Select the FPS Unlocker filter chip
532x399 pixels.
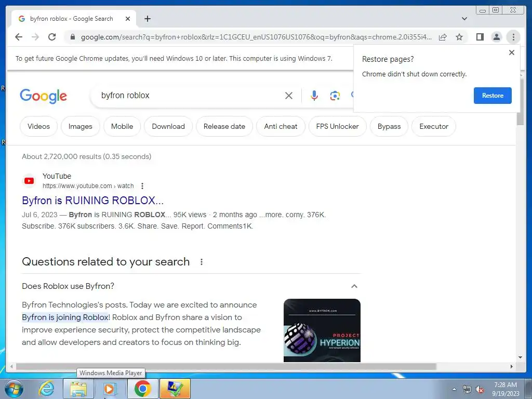pos(338,127)
